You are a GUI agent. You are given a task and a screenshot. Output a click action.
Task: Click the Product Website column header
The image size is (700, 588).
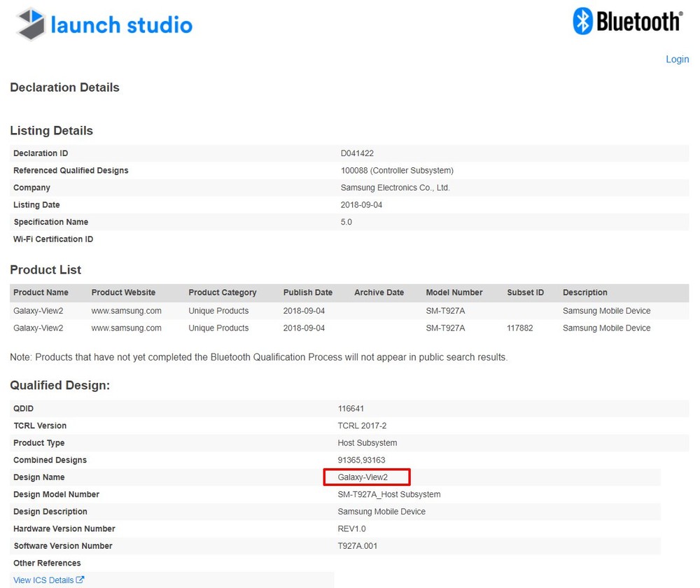[123, 293]
